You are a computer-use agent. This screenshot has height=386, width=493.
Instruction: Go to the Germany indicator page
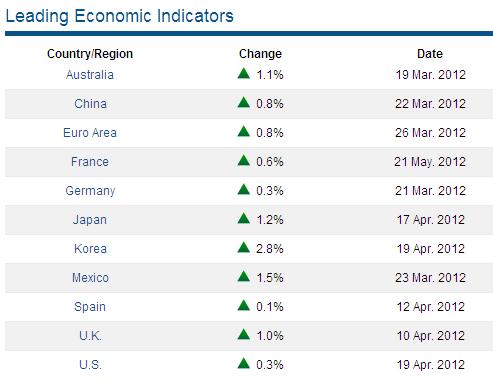tap(90, 191)
